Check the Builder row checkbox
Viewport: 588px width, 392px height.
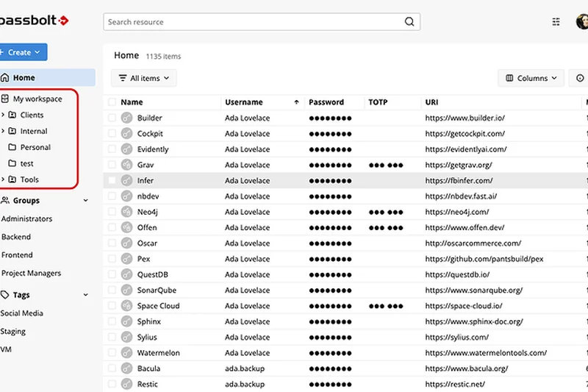pos(112,118)
